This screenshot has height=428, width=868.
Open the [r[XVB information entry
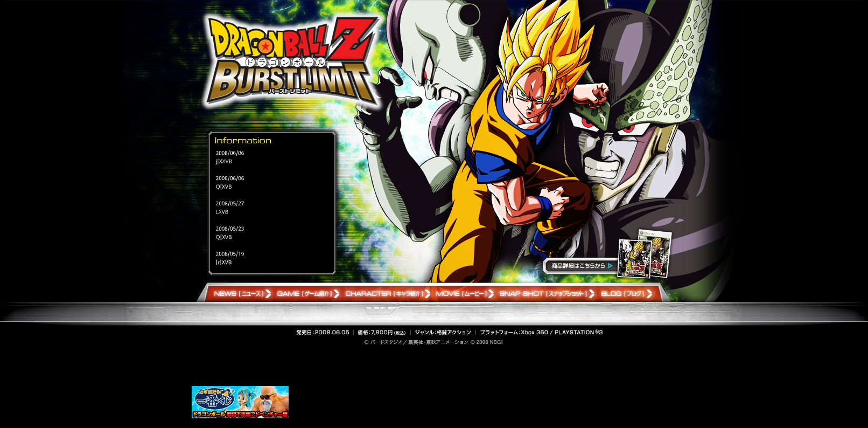pyautogui.click(x=224, y=263)
